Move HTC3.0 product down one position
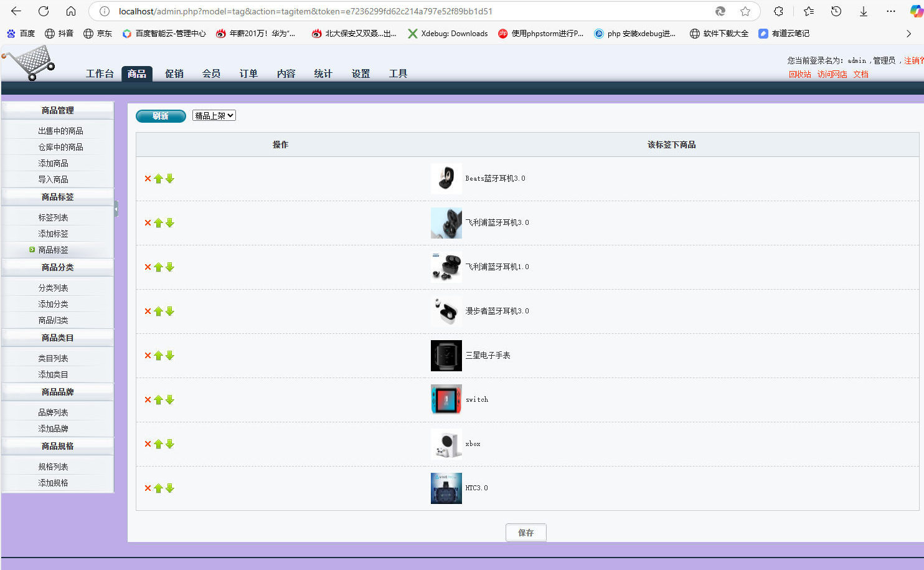 pyautogui.click(x=169, y=488)
